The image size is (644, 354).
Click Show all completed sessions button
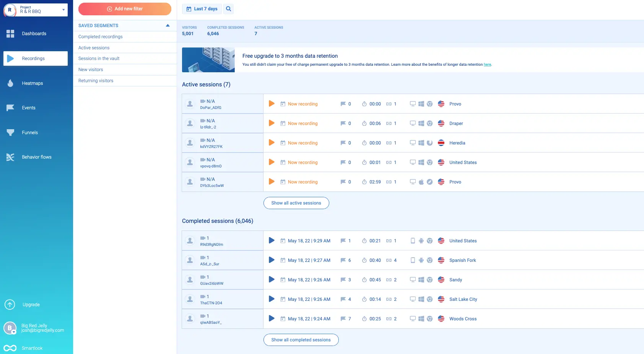point(301,340)
